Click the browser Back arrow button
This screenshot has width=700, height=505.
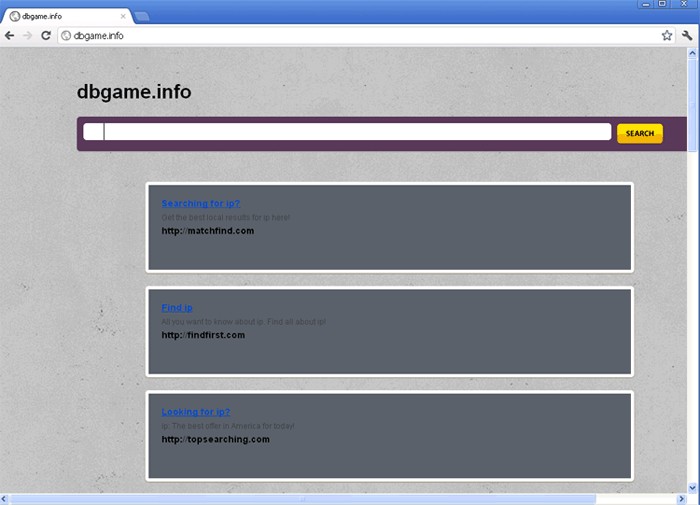point(10,35)
